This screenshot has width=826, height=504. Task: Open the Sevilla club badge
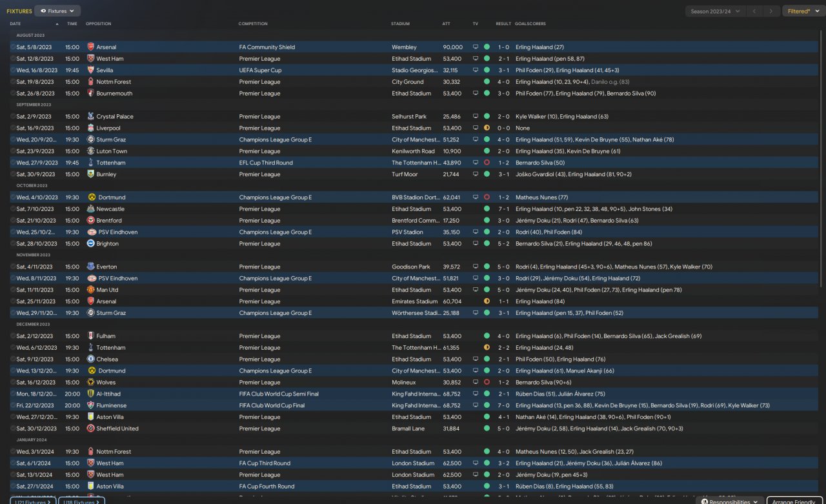90,70
